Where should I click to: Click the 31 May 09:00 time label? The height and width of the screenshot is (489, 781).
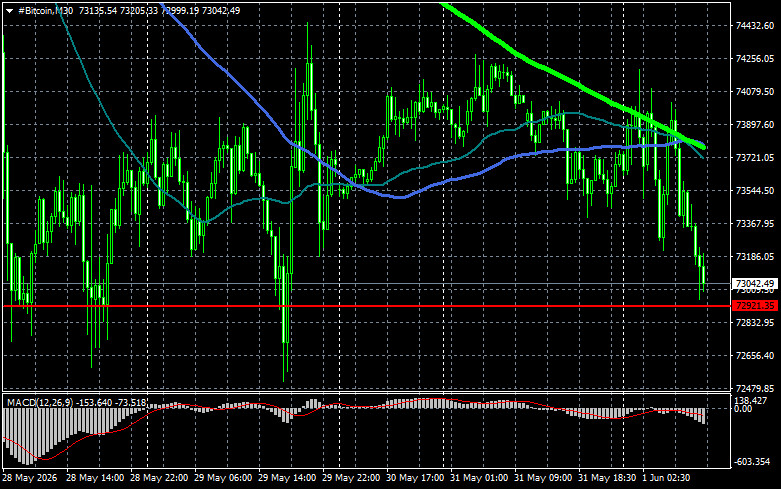543,478
